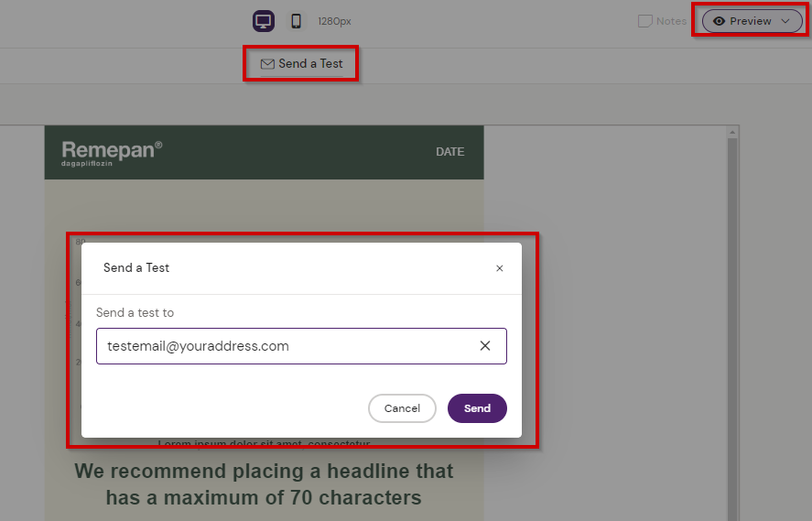Image resolution: width=812 pixels, height=521 pixels.
Task: Switch to desktop view icon
Action: coord(264,21)
